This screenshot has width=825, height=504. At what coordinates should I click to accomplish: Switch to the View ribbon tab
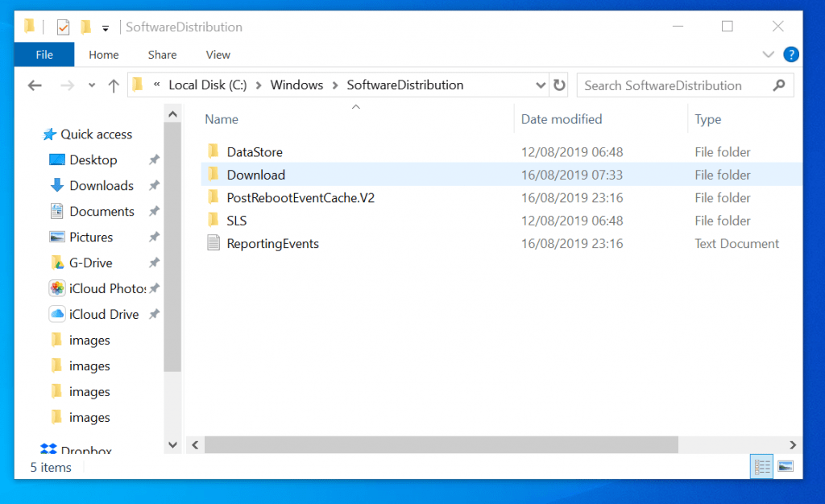coord(218,54)
